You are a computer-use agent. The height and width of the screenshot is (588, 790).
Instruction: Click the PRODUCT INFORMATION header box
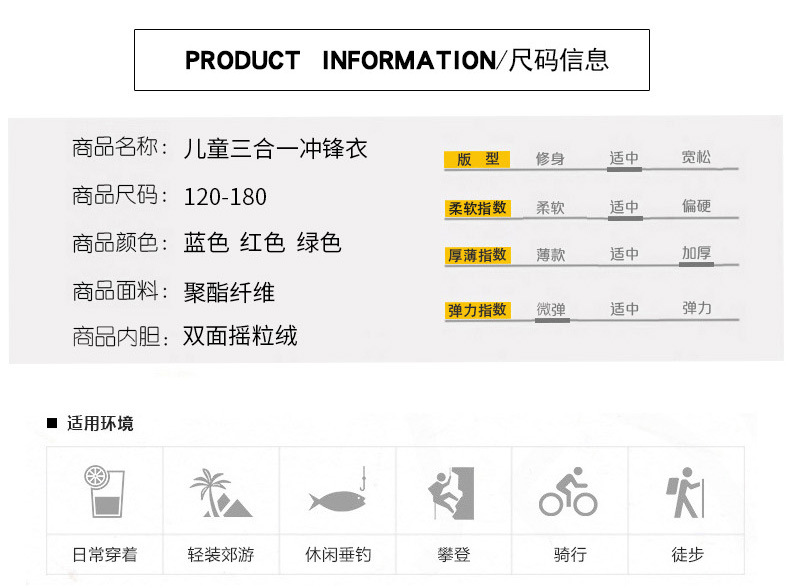click(392, 60)
